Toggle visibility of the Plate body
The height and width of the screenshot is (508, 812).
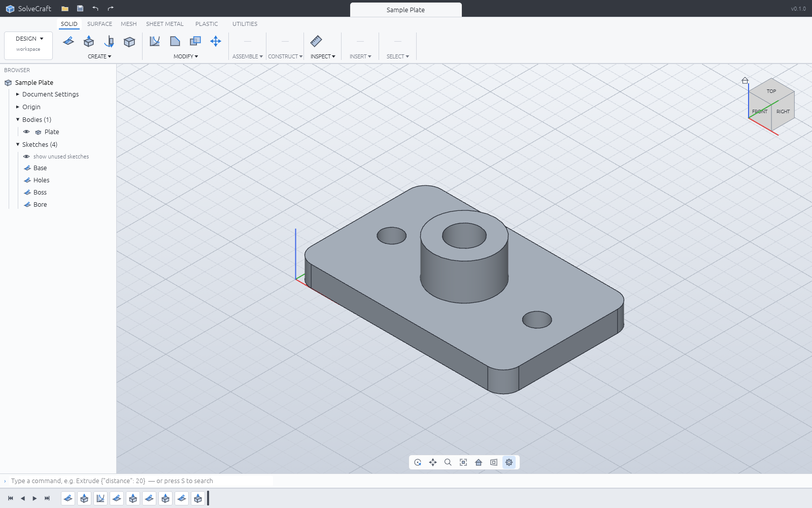[26, 132]
